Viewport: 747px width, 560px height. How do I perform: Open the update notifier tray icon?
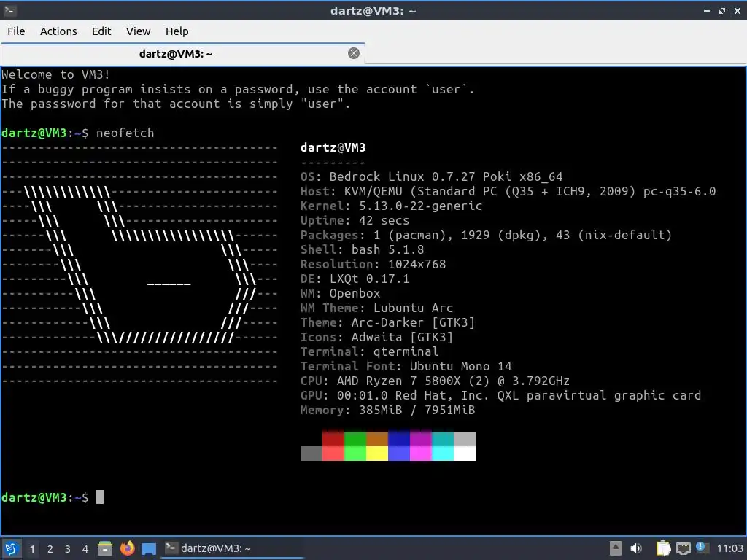click(x=702, y=548)
